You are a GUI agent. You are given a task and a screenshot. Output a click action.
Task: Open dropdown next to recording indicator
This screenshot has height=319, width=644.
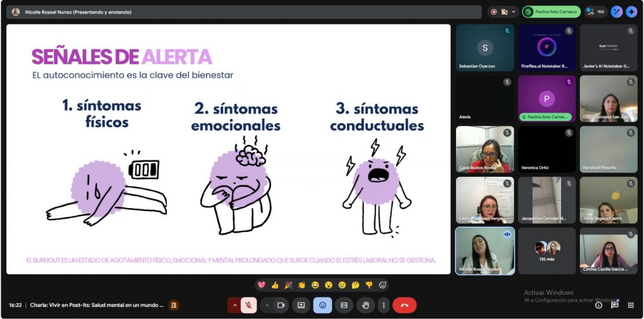(513, 12)
